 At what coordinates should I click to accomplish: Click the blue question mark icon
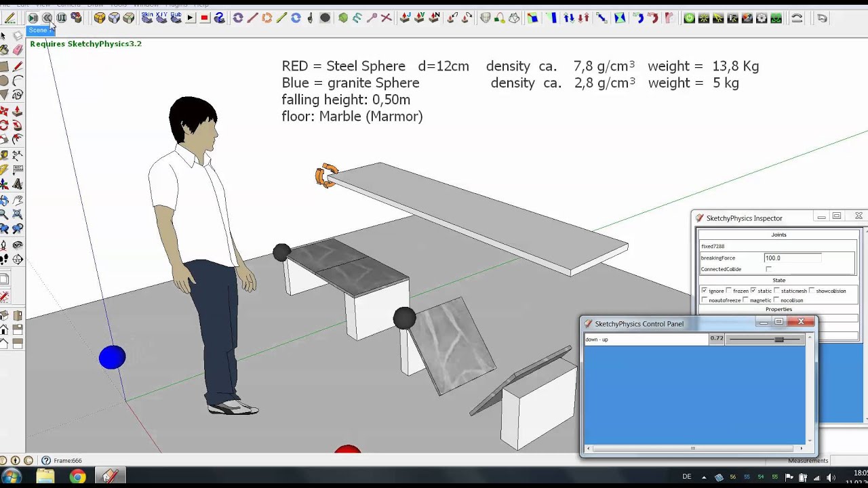pyautogui.click(x=219, y=18)
